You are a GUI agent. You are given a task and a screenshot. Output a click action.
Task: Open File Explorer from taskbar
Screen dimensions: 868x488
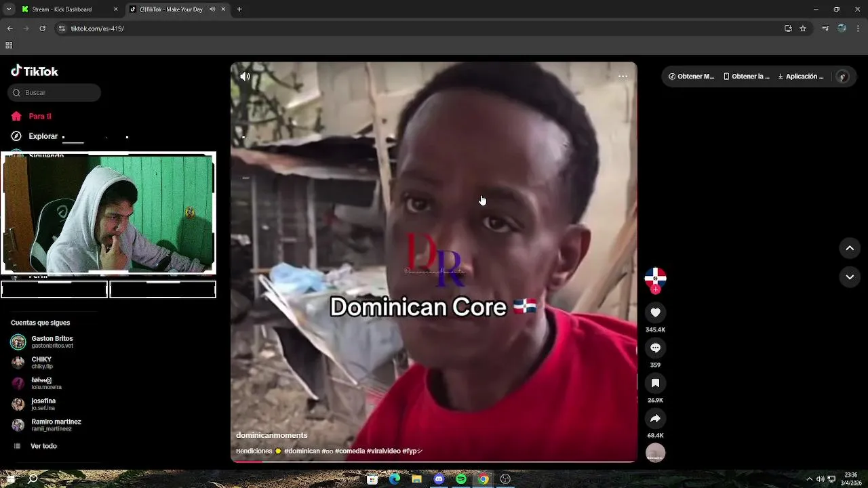[x=416, y=479]
